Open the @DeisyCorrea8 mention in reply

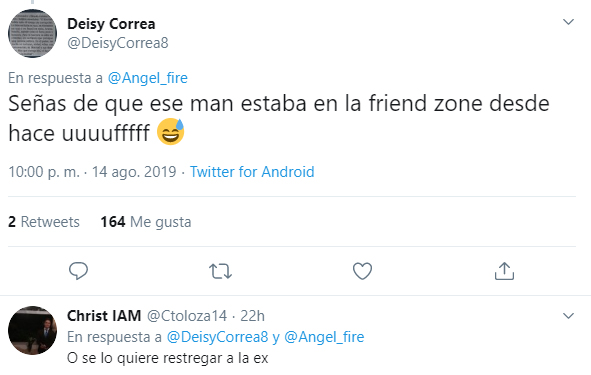(217, 337)
